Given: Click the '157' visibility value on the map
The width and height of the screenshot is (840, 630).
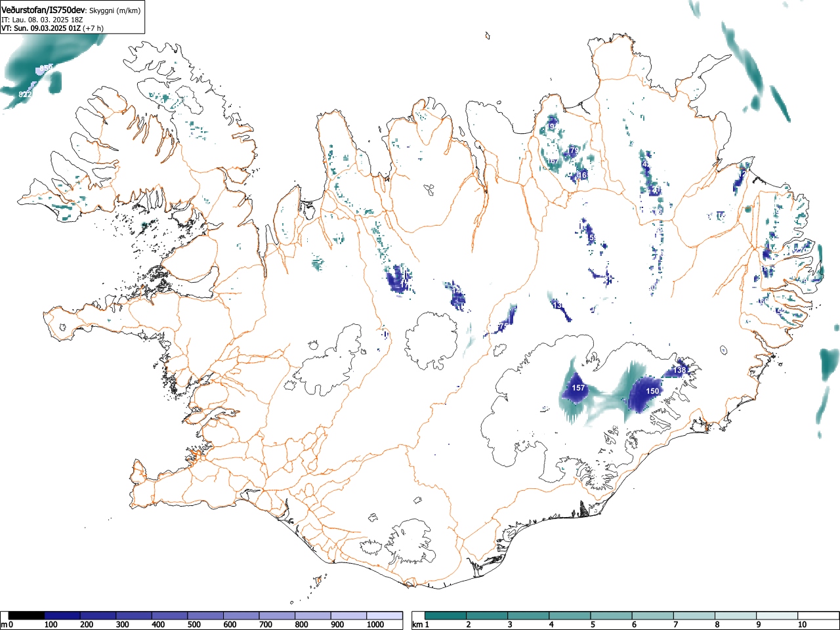Looking at the screenshot, I should point(578,388).
